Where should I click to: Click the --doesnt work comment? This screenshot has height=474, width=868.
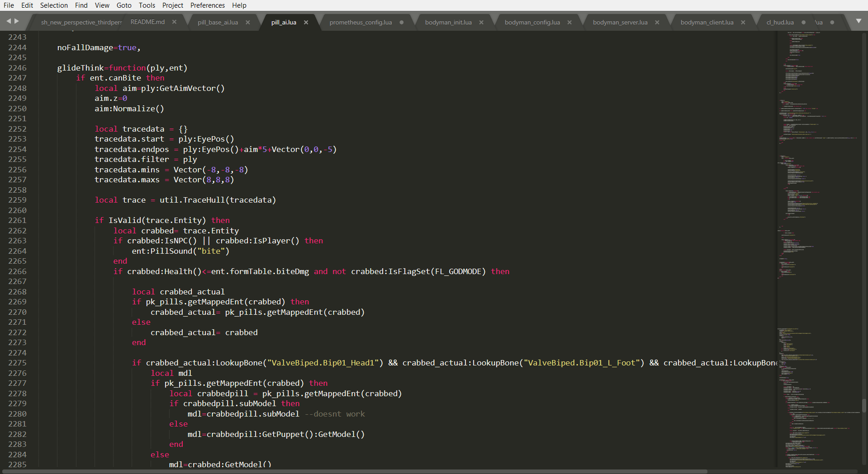point(335,414)
